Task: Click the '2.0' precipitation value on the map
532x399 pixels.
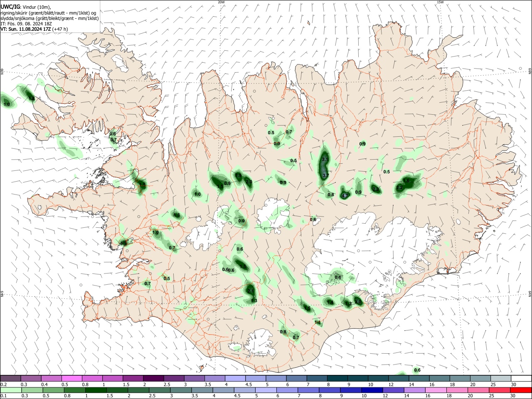Action: (x=249, y=182)
